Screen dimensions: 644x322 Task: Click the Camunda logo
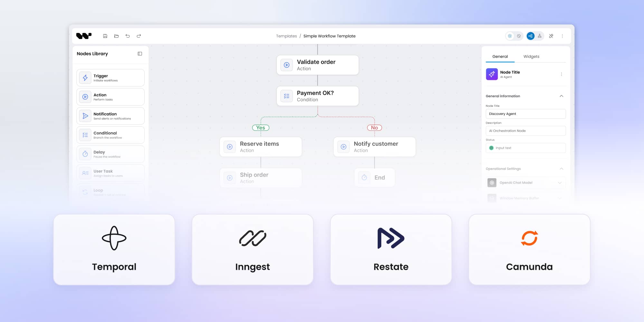(529, 238)
